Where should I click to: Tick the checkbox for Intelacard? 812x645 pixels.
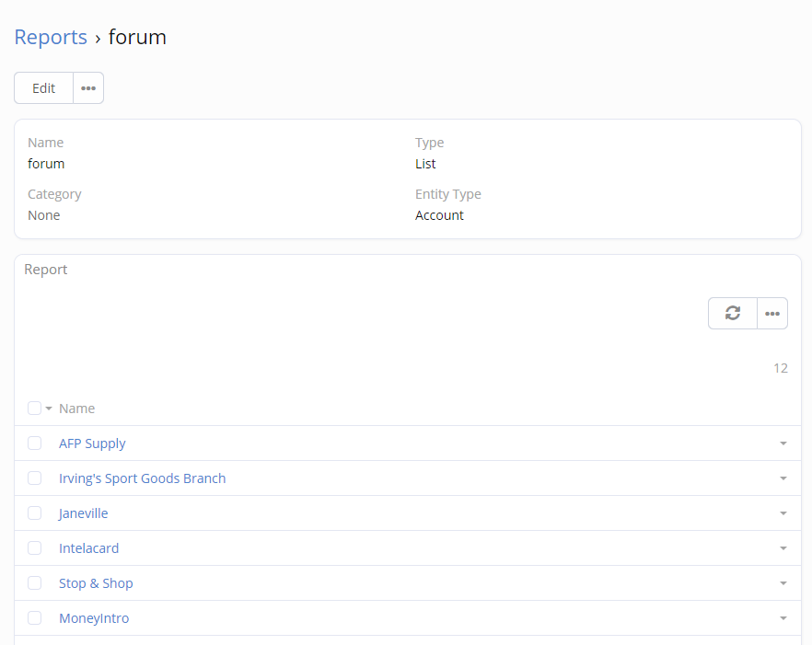click(35, 548)
